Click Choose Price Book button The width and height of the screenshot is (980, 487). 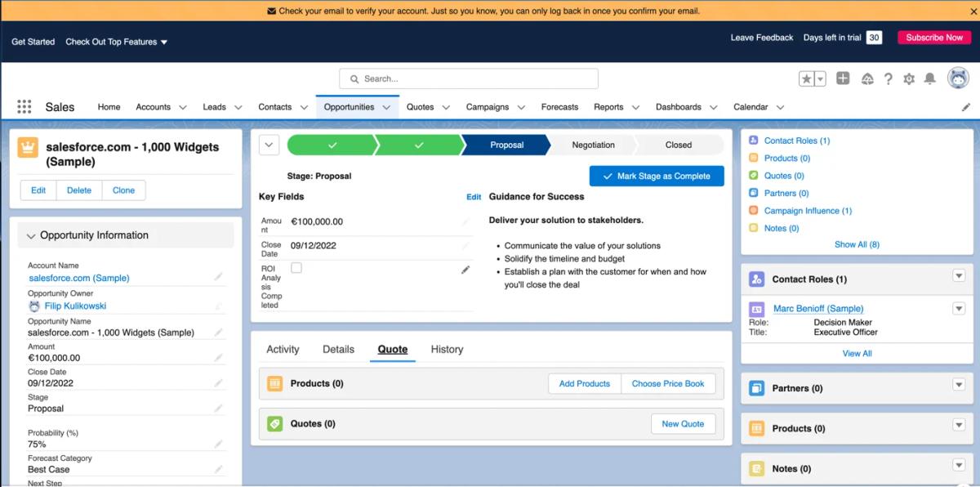[668, 383]
